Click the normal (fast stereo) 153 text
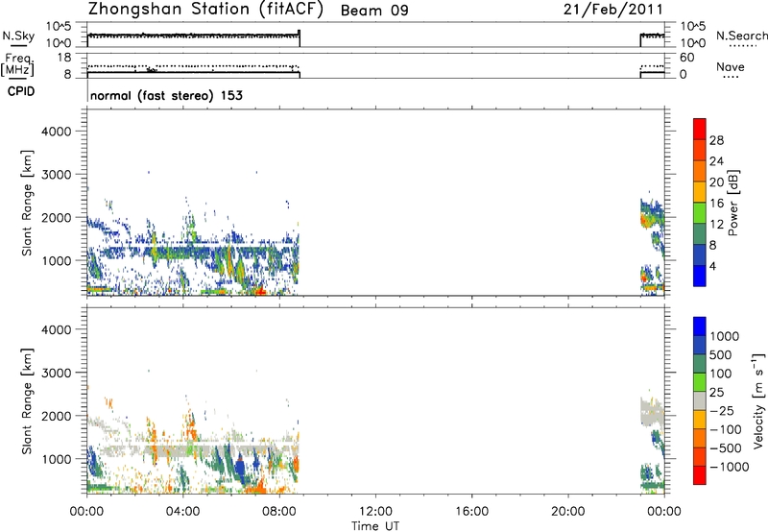 166,95
